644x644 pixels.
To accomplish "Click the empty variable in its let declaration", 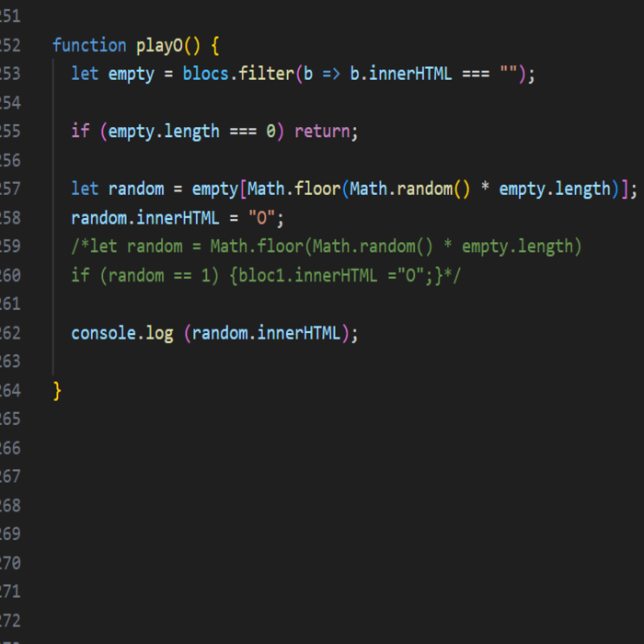I will pyautogui.click(x=132, y=74).
